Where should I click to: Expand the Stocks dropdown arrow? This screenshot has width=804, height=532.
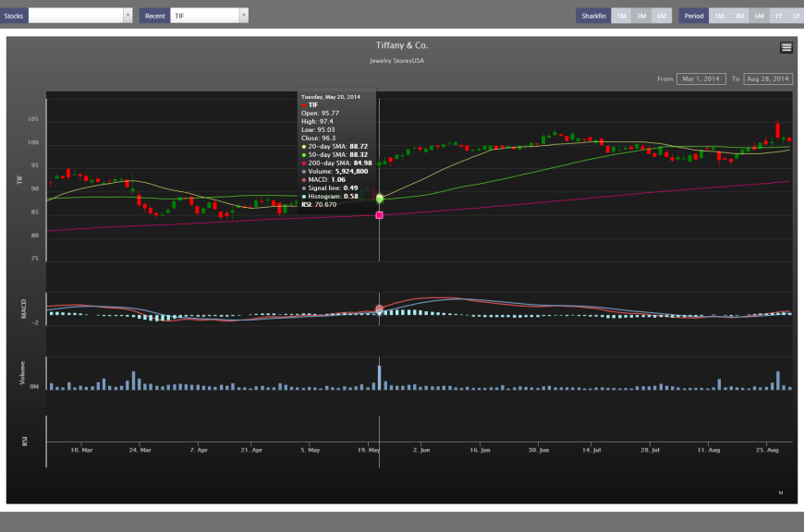pos(128,16)
